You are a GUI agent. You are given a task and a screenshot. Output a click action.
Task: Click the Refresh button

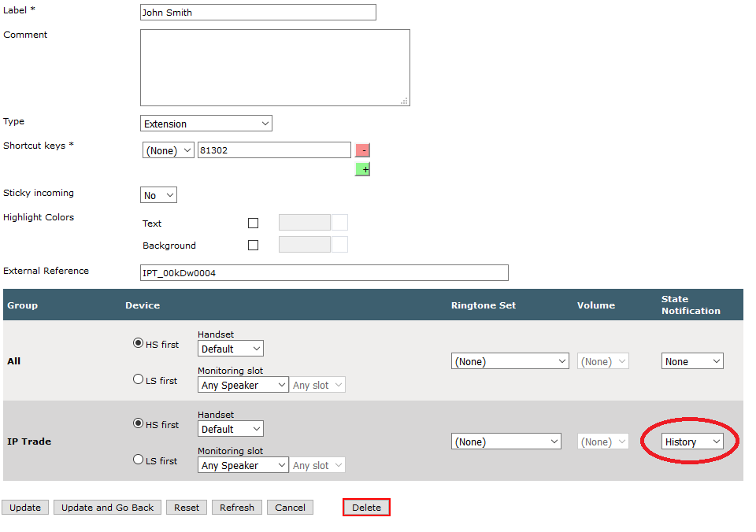[237, 508]
